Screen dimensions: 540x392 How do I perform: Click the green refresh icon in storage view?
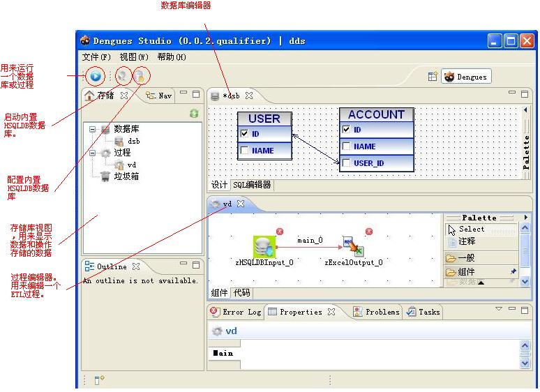pyautogui.click(x=194, y=113)
